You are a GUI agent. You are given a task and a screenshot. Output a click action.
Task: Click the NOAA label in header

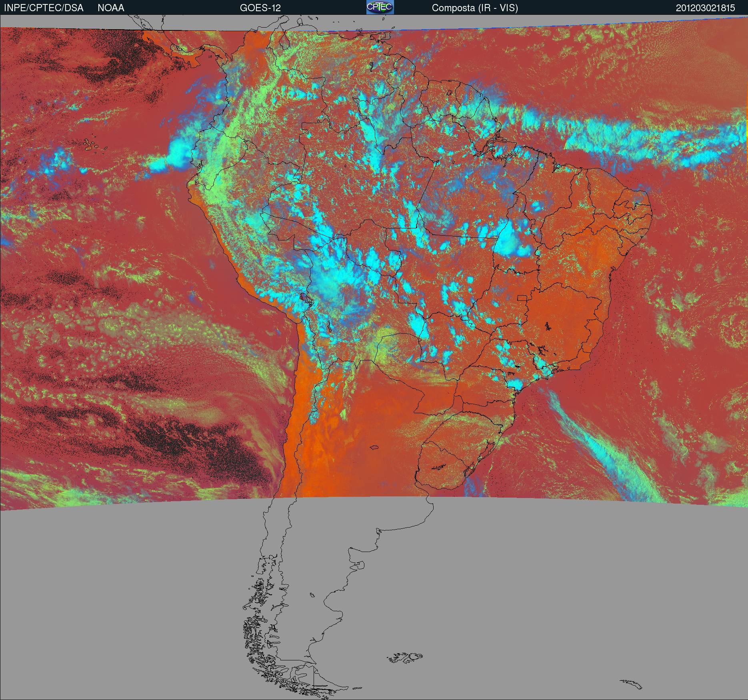(111, 8)
